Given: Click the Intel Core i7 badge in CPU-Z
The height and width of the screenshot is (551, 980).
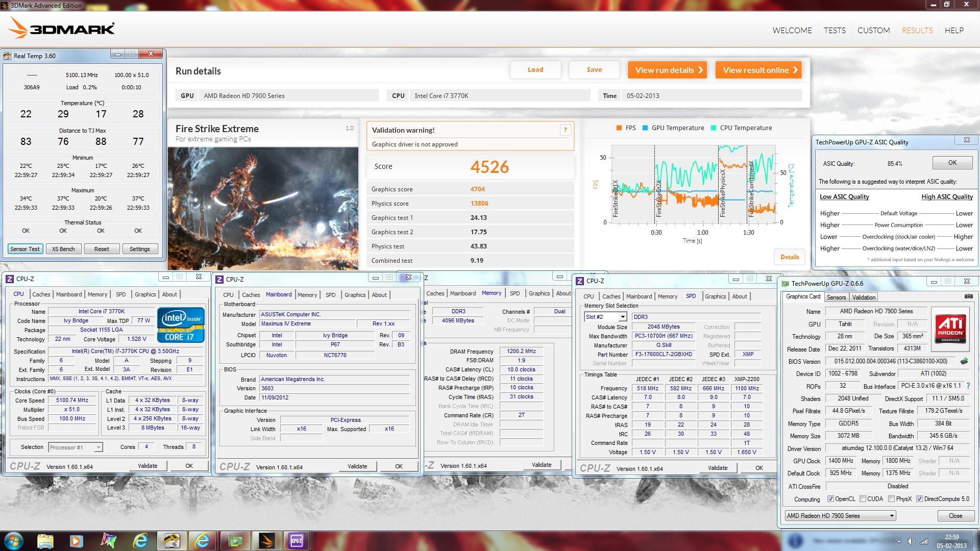Looking at the screenshot, I should [181, 324].
